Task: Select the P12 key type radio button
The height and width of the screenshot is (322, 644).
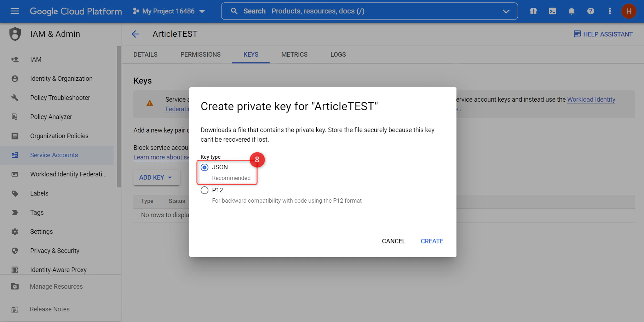Action: pos(205,190)
